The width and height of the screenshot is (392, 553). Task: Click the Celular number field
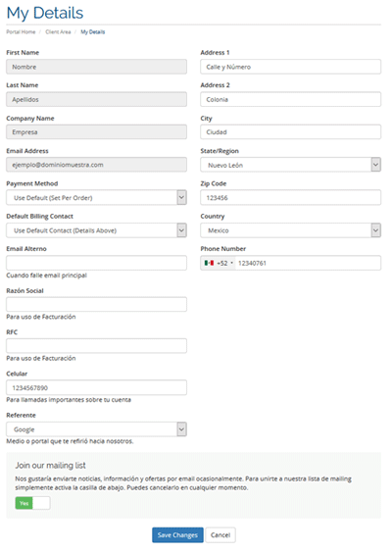click(96, 387)
